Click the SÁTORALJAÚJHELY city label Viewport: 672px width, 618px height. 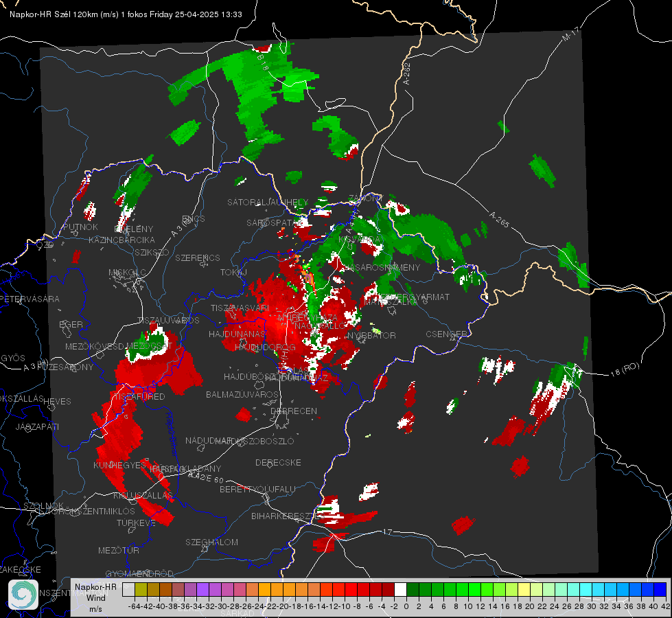click(268, 202)
